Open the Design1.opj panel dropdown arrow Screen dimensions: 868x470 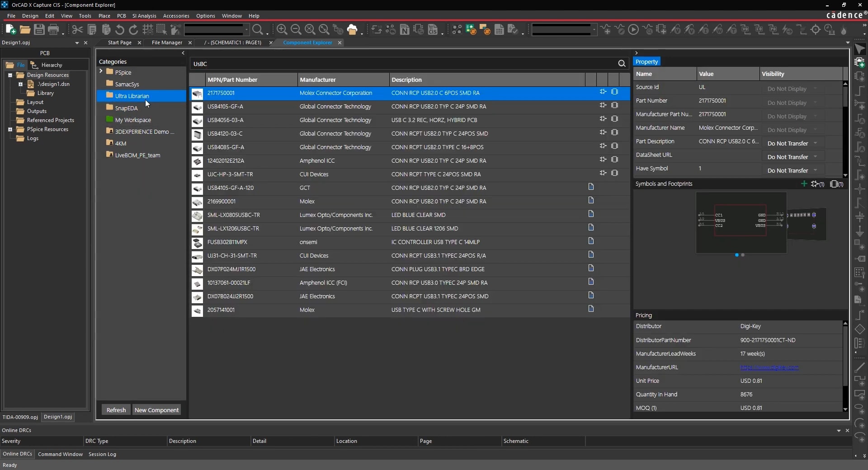tap(77, 43)
